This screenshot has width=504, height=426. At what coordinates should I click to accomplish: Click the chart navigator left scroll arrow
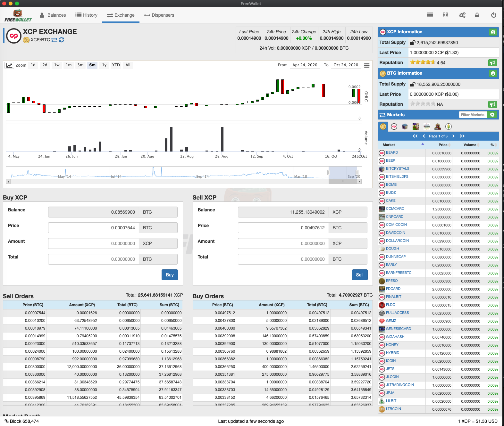tap(8, 182)
